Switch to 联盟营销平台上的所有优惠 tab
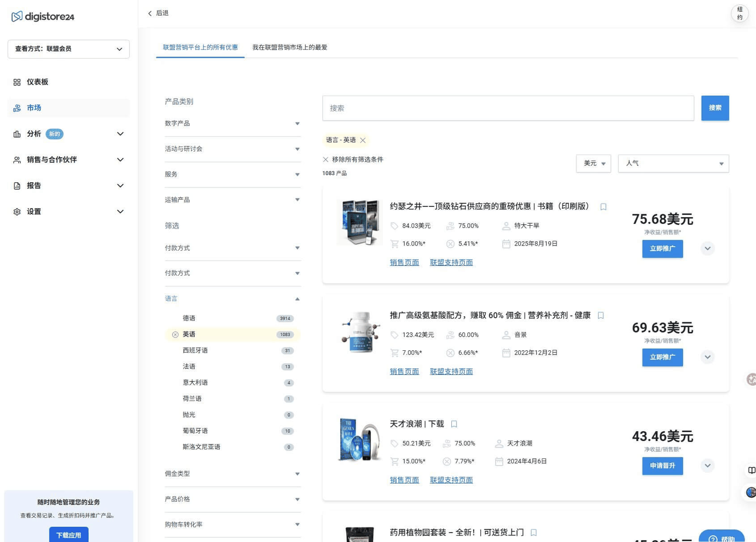756x542 pixels. pyautogui.click(x=200, y=48)
